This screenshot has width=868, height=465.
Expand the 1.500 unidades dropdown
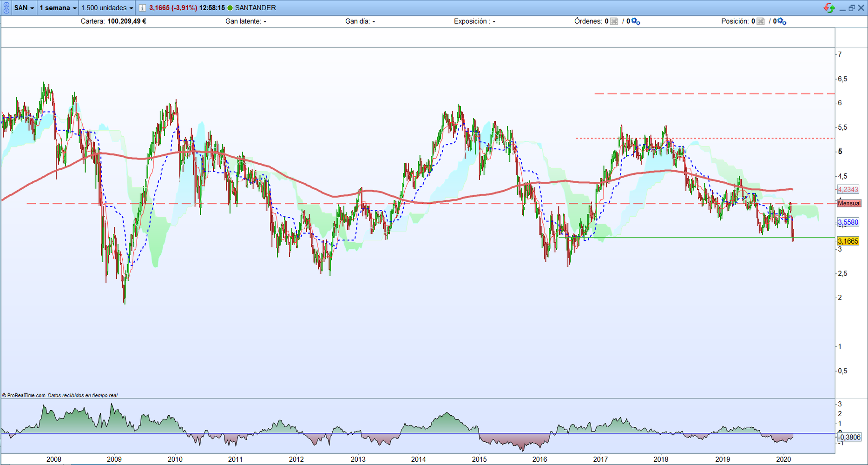[107, 8]
